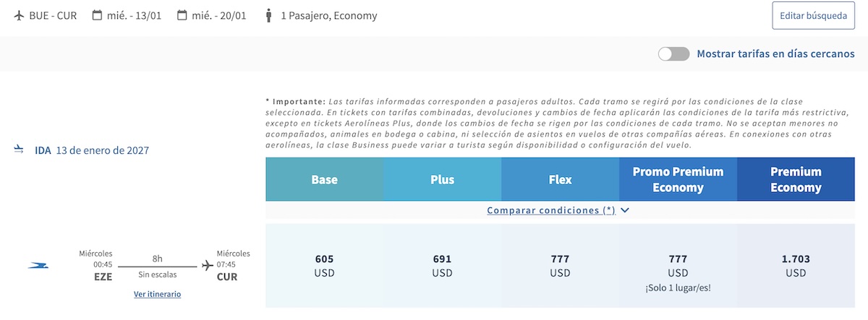Image resolution: width=868 pixels, height=320 pixels.
Task: Choose the 691 USD Plus fare
Action: coord(443,265)
